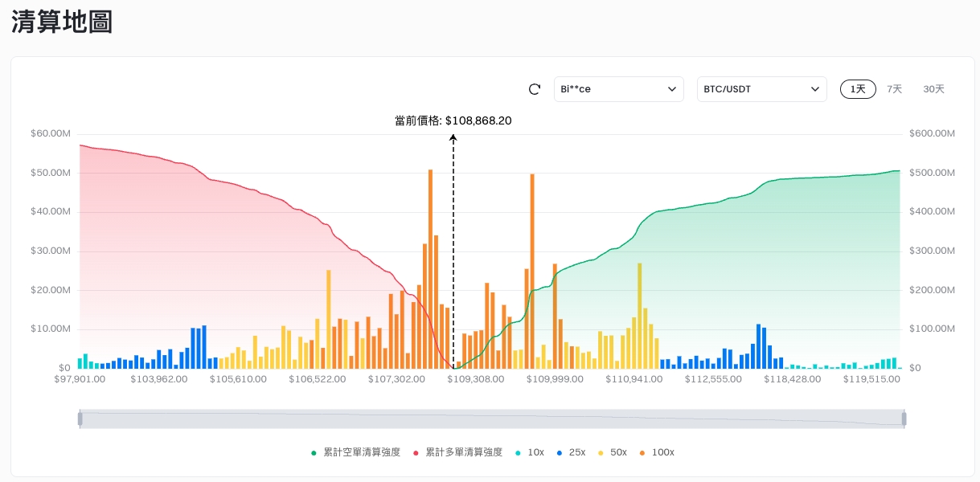This screenshot has height=482, width=980.
Task: Switch to the 7天 time range
Action: [x=894, y=89]
